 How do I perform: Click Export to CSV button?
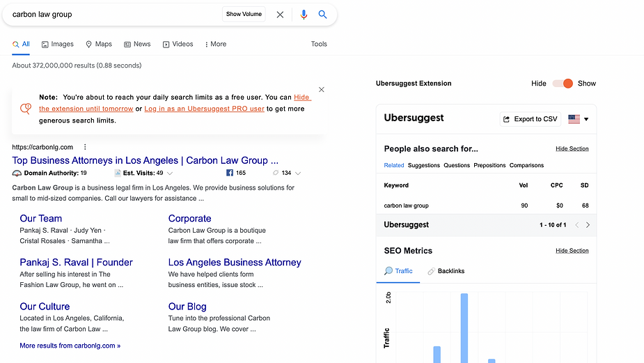click(531, 119)
